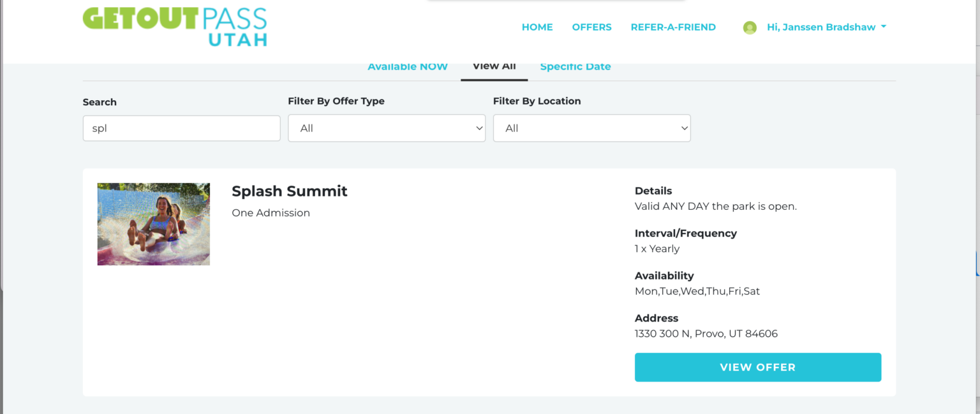Click the Provo address text
The height and width of the screenshot is (414, 980).
(706, 334)
